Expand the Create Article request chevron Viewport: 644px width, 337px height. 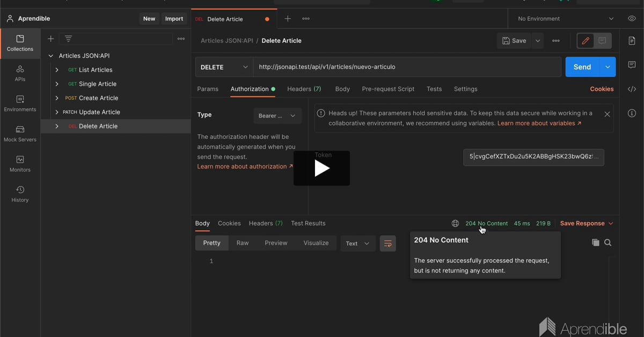(57, 98)
